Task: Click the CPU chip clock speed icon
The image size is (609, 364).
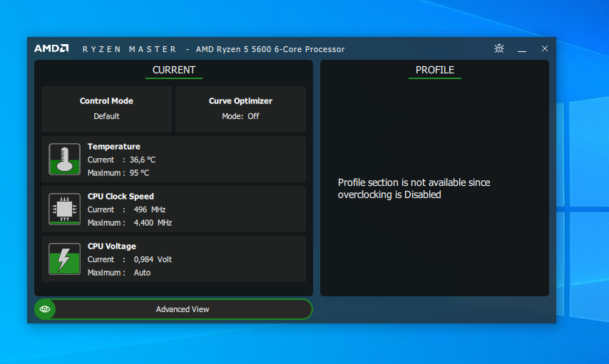Action: [64, 209]
